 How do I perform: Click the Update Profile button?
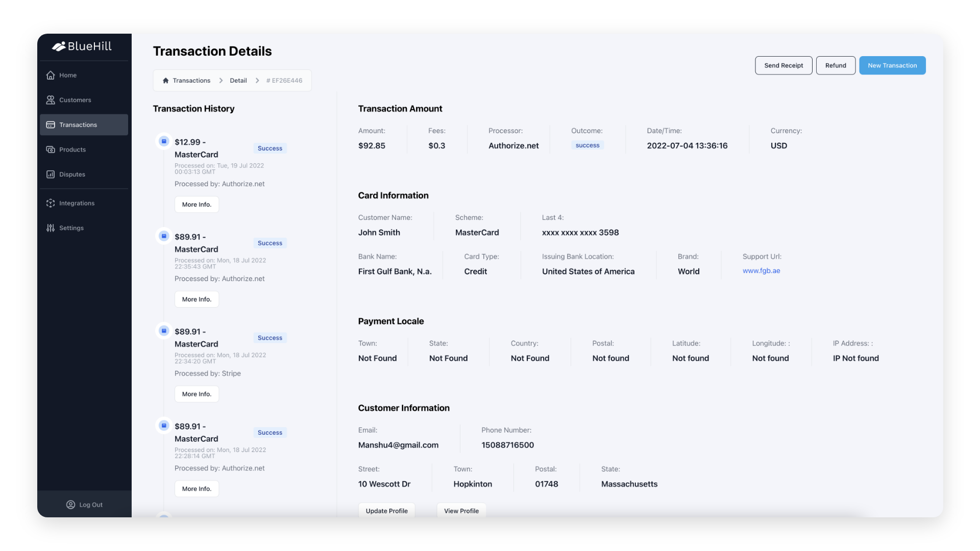click(x=386, y=510)
